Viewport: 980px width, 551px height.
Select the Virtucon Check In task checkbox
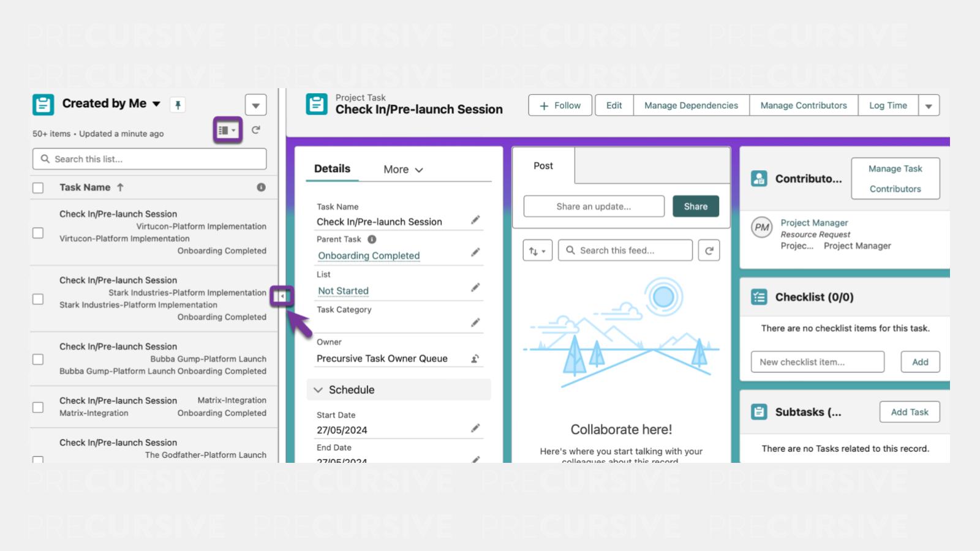[38, 233]
